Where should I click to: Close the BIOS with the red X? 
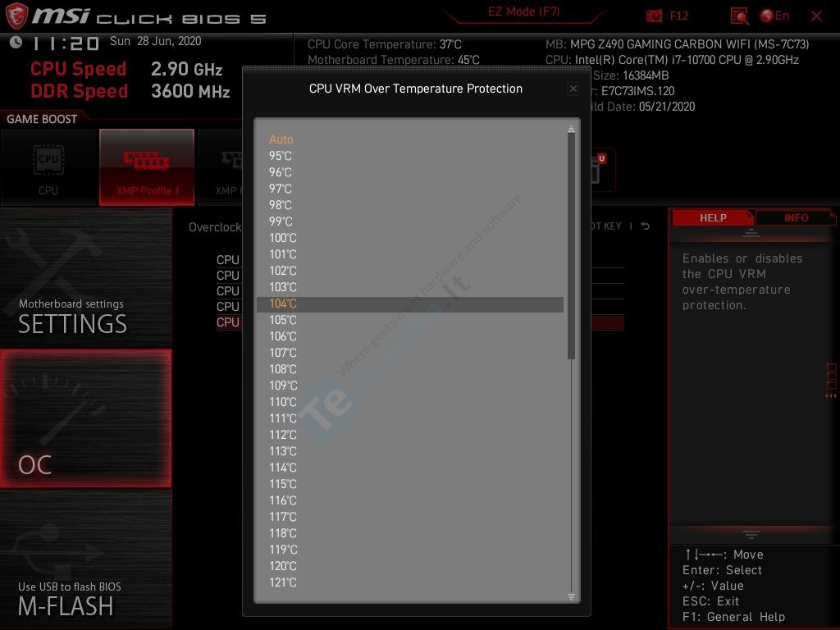click(816, 16)
